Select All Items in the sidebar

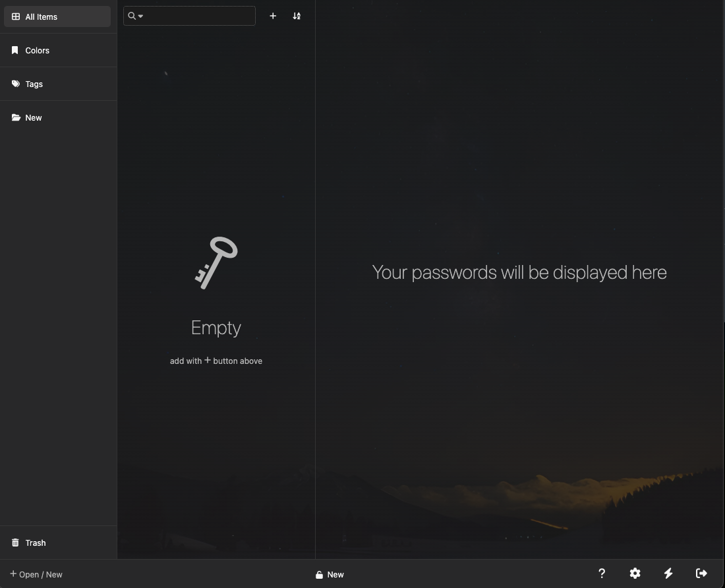click(x=41, y=16)
